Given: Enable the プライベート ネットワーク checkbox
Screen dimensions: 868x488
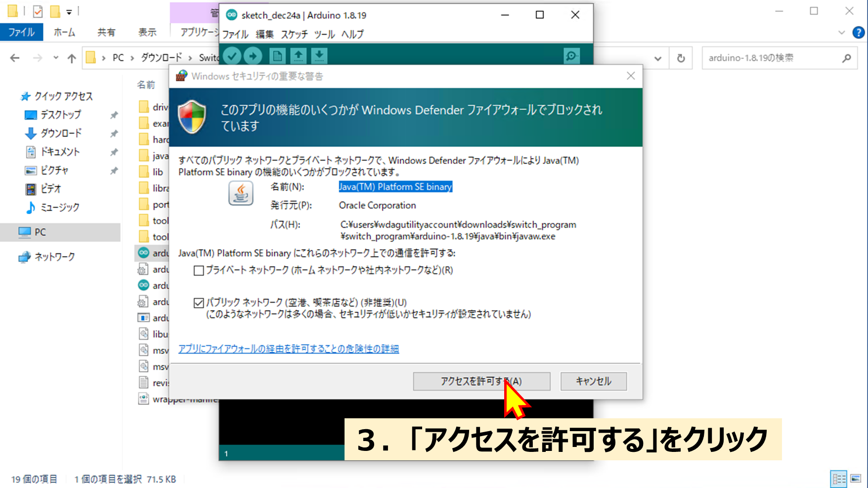Looking at the screenshot, I should (199, 271).
